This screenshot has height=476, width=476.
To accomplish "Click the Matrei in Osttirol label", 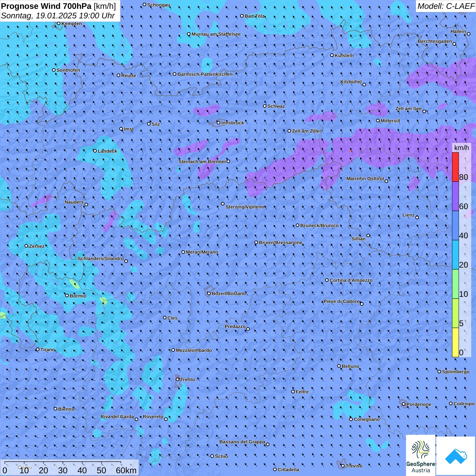I will (365, 178).
